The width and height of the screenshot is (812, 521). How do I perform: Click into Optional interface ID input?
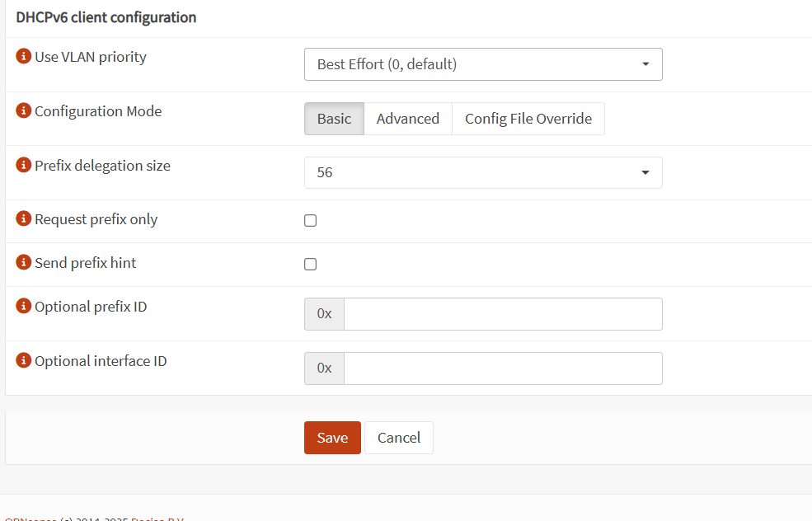point(503,368)
